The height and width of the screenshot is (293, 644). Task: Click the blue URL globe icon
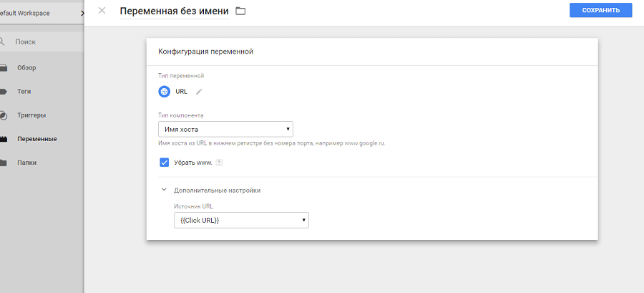point(165,92)
